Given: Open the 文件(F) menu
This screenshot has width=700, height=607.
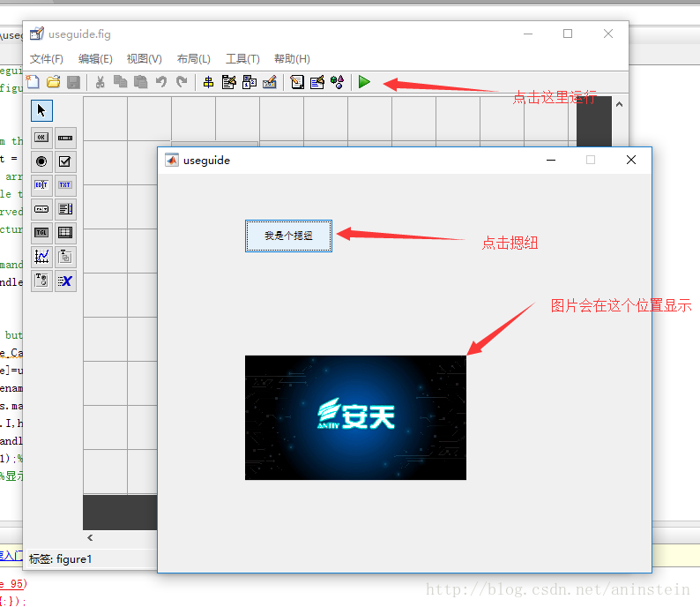Looking at the screenshot, I should pyautogui.click(x=47, y=59).
